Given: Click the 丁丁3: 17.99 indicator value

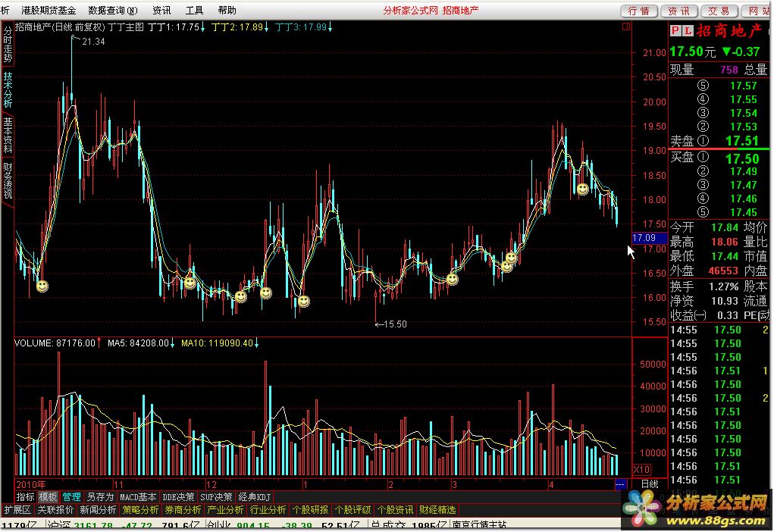Looking at the screenshot, I should click(x=303, y=27).
